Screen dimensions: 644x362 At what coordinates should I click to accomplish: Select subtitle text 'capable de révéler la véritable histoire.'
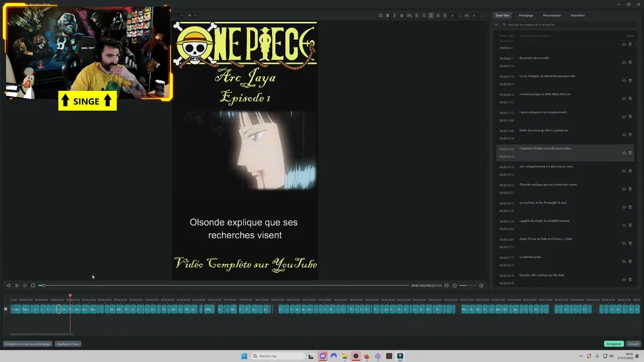click(544, 221)
